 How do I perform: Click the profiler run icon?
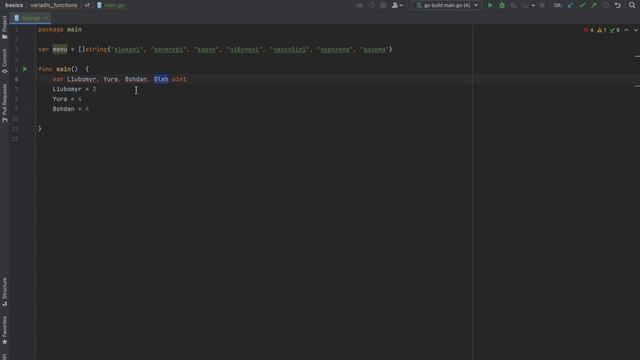(525, 5)
